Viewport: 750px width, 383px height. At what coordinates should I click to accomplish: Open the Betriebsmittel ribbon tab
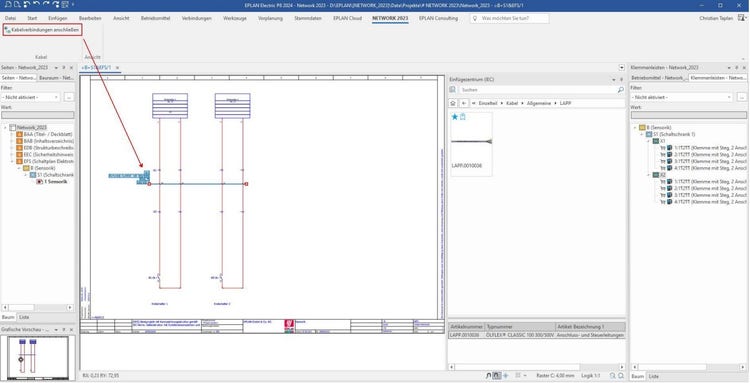pyautogui.click(x=156, y=18)
